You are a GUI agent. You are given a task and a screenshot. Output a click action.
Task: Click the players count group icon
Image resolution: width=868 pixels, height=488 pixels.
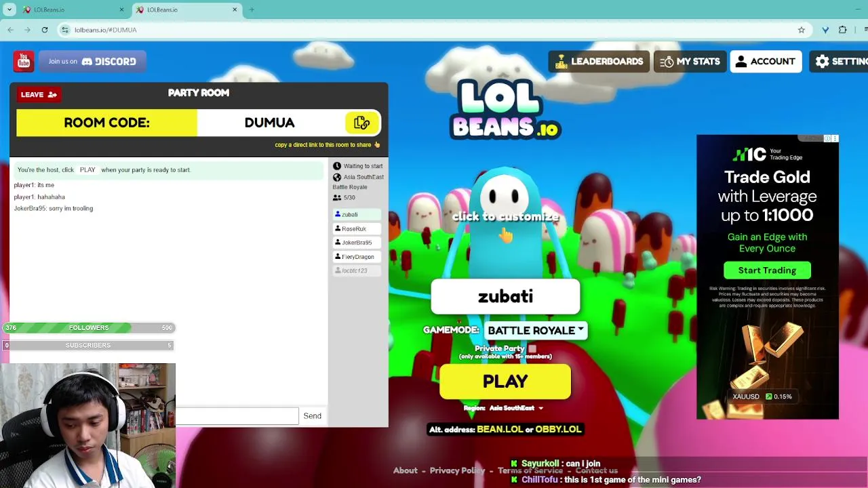pos(337,197)
